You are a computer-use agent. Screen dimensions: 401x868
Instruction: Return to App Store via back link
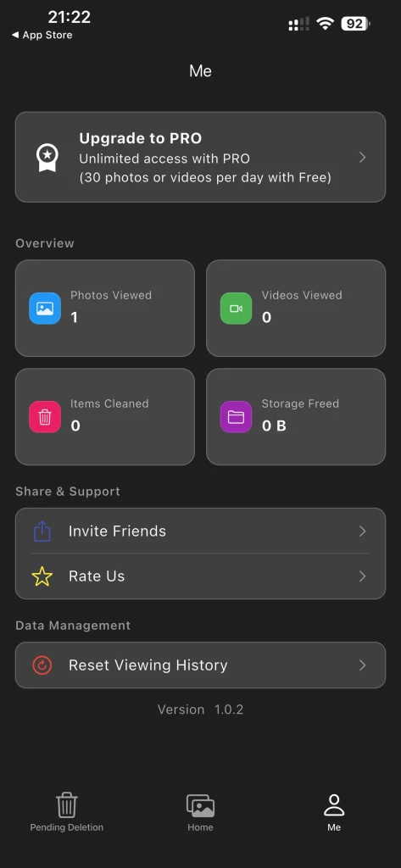click(x=42, y=35)
